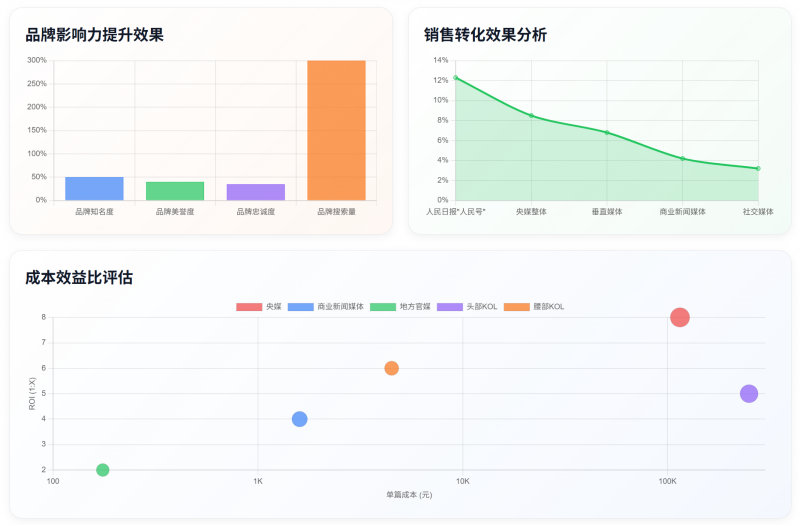800x525 pixels.
Task: Select the orange bubble at ROI 6
Action: coord(391,368)
